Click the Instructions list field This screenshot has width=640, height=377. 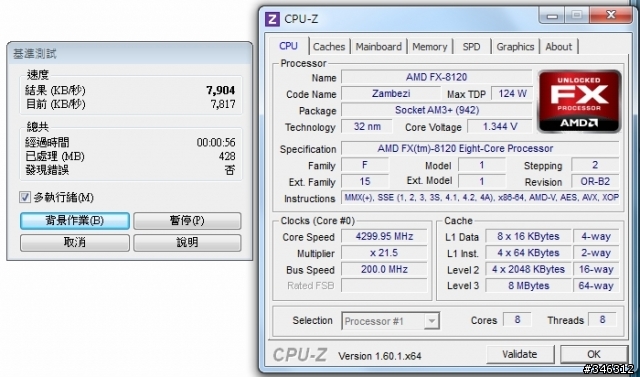click(x=480, y=197)
